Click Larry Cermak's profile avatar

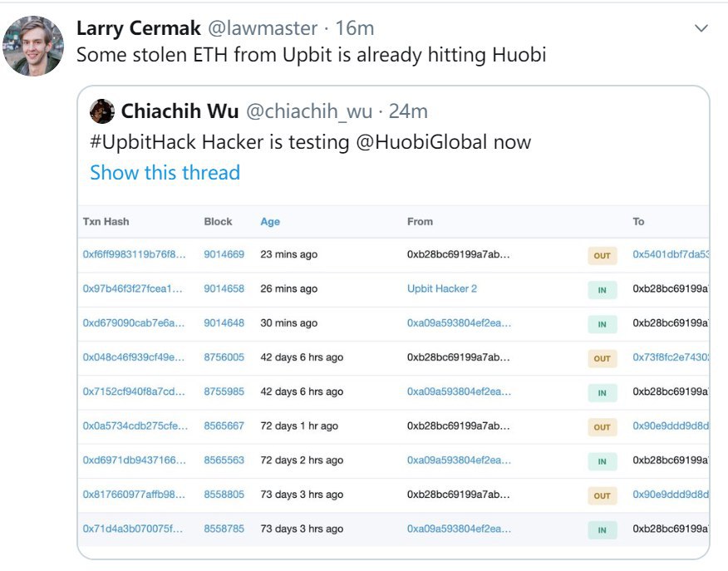click(34, 47)
